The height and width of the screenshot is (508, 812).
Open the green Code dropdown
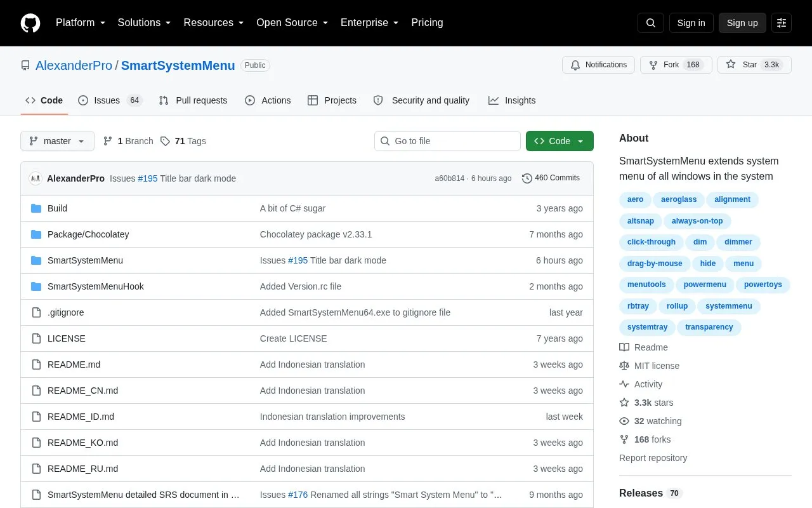[560, 141]
